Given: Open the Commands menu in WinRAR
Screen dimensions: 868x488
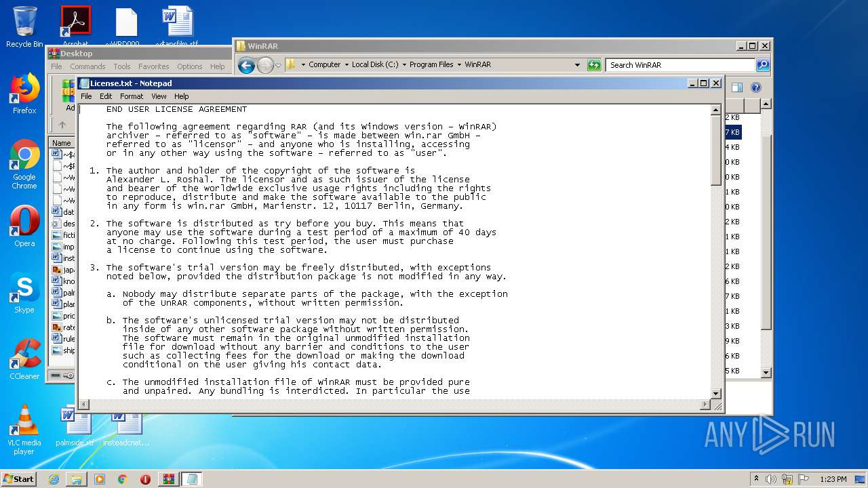Looking at the screenshot, I should pyautogui.click(x=87, y=66).
